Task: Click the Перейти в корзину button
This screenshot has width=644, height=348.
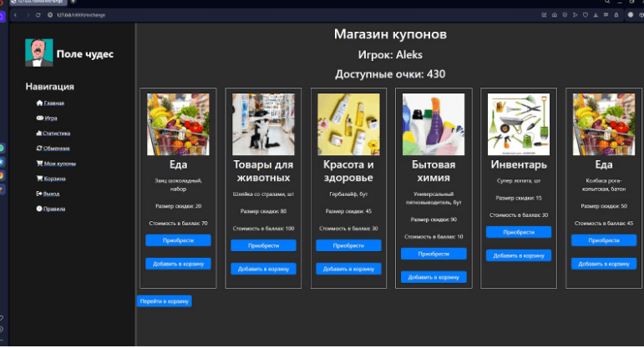Action: (x=165, y=300)
